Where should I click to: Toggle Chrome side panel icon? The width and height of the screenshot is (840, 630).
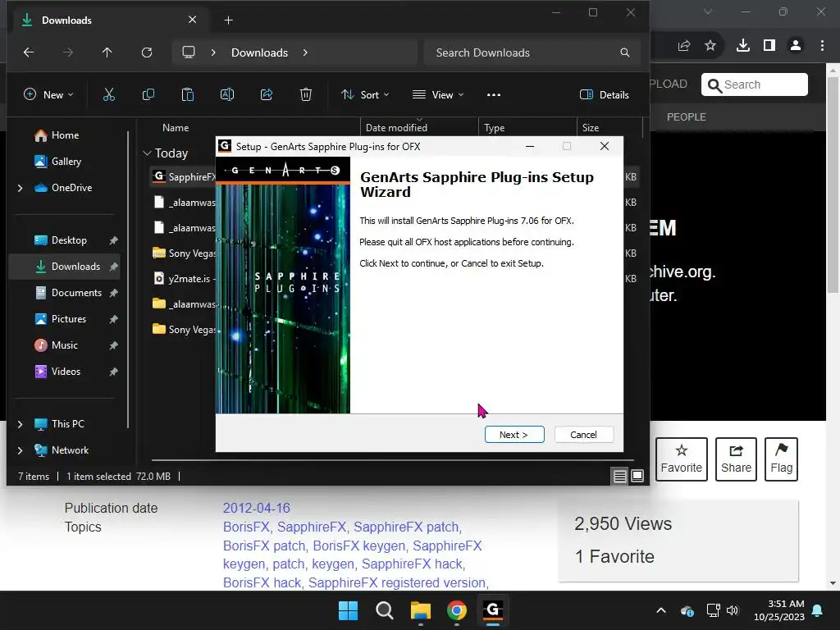(x=769, y=46)
